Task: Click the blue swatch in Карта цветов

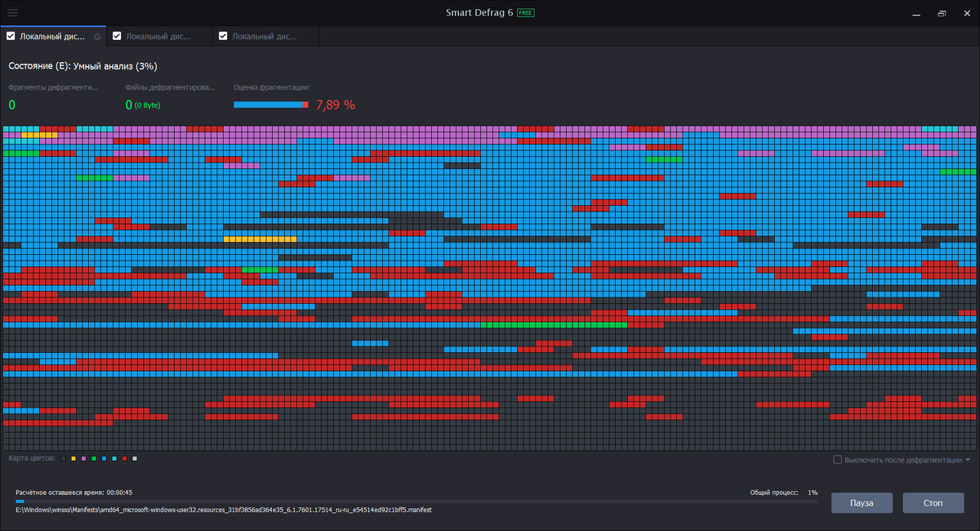Action: 104,459
